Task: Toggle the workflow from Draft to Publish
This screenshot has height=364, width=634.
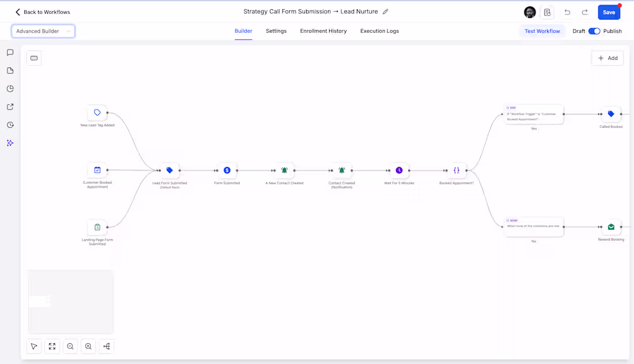Action: (x=594, y=31)
